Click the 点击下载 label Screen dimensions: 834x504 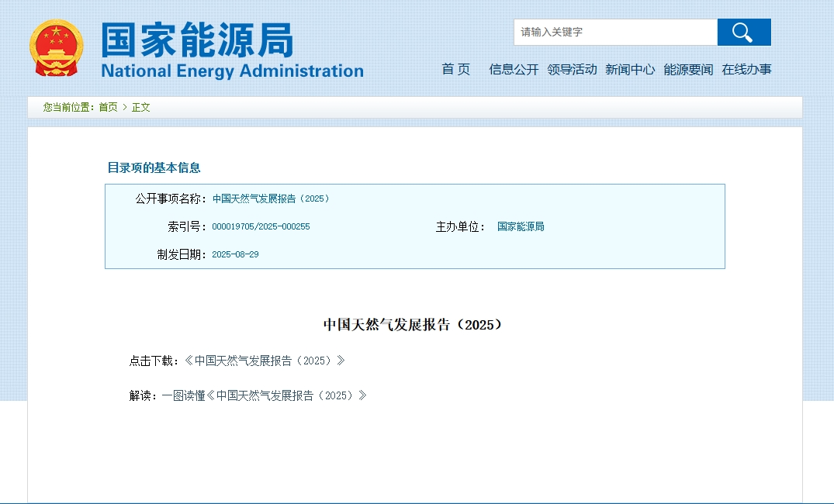[x=154, y=361]
